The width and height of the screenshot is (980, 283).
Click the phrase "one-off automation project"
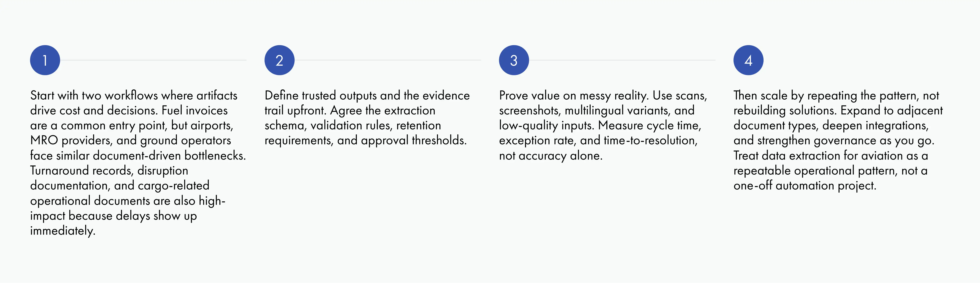(805, 186)
